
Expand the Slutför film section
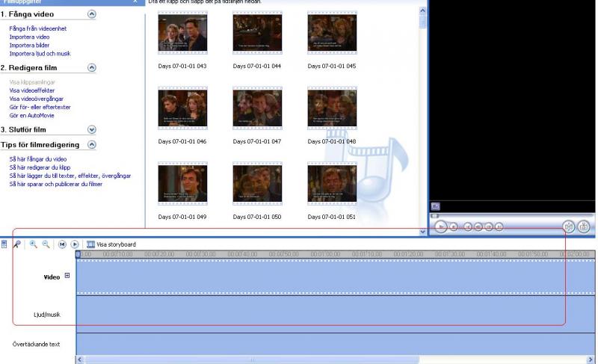(x=91, y=129)
